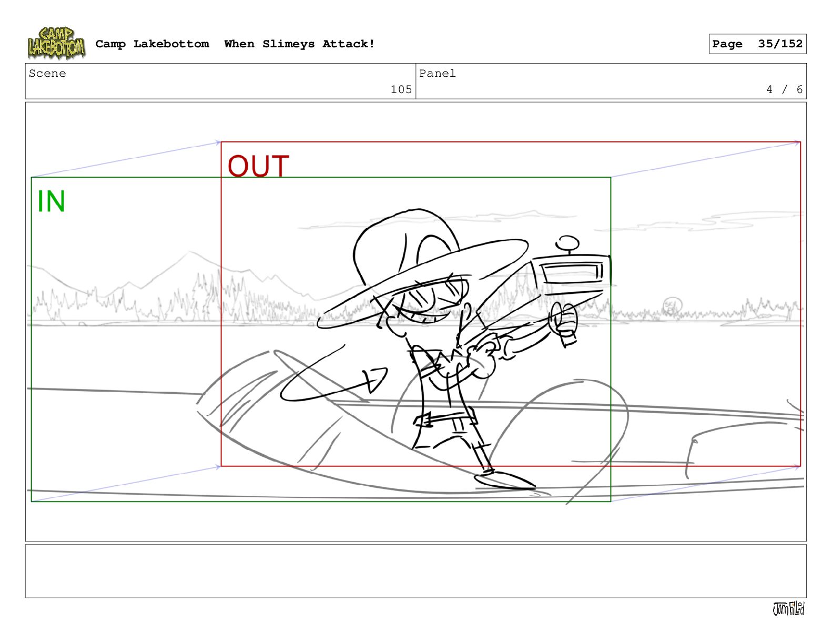Screen dimensions: 832x644
Task: Click the title text 'Camp Lakebottom'
Action: click(x=152, y=44)
